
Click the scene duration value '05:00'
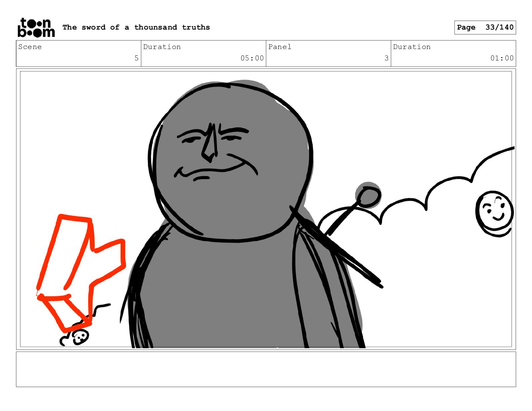[x=252, y=58]
